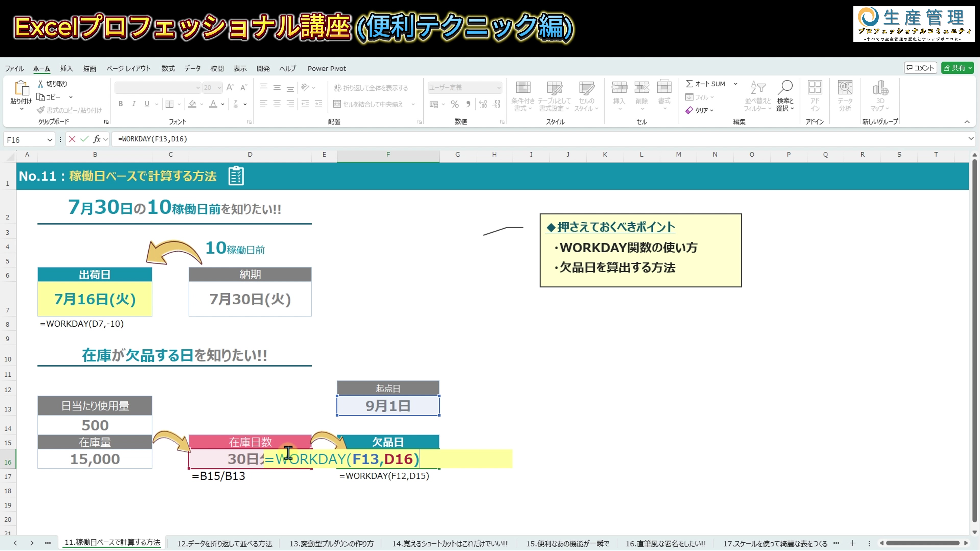Switch to sheet tab 12.データを折り返して並べる方法

pyautogui.click(x=225, y=543)
